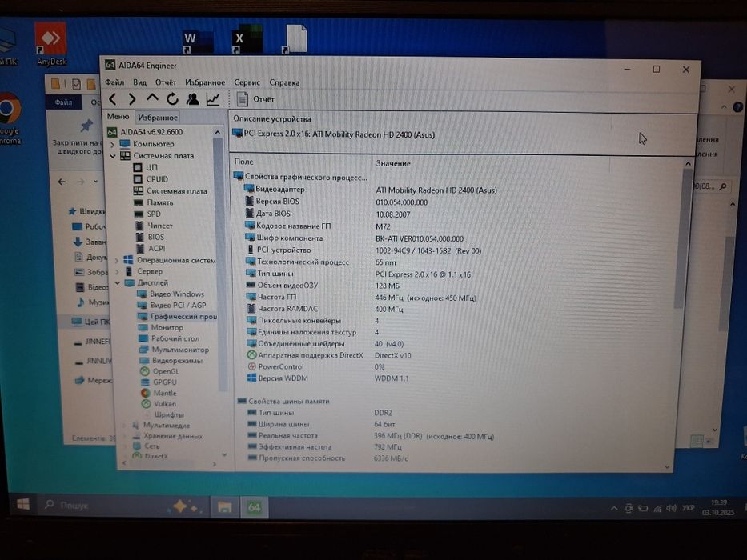Select the OpenGL tree item
The height and width of the screenshot is (560, 747).
(x=159, y=371)
